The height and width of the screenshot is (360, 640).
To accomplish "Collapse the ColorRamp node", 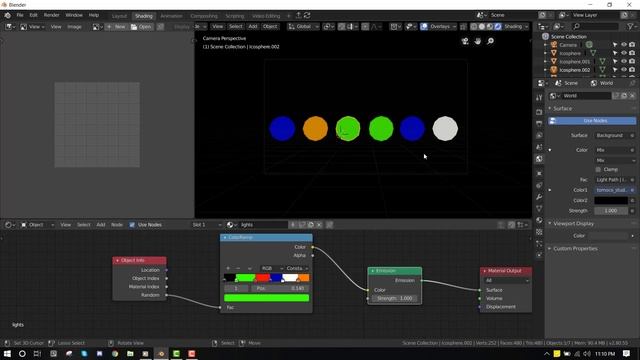I will (225, 238).
